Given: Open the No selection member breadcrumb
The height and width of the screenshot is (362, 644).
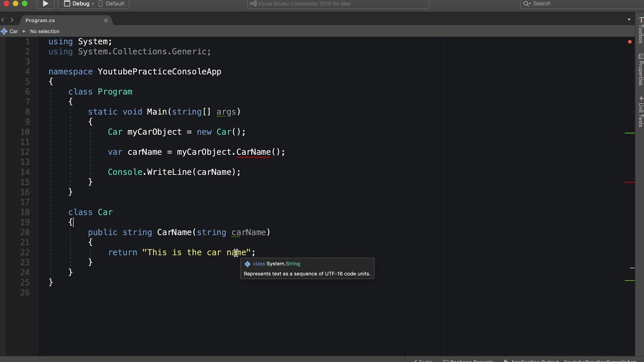Looking at the screenshot, I should [x=45, y=31].
